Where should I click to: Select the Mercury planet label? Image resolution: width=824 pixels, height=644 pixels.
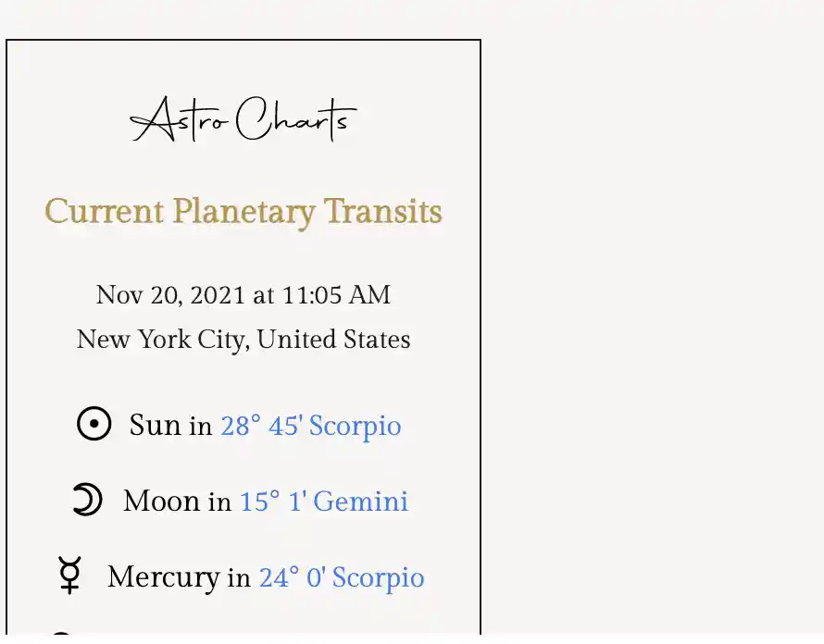[x=164, y=577]
